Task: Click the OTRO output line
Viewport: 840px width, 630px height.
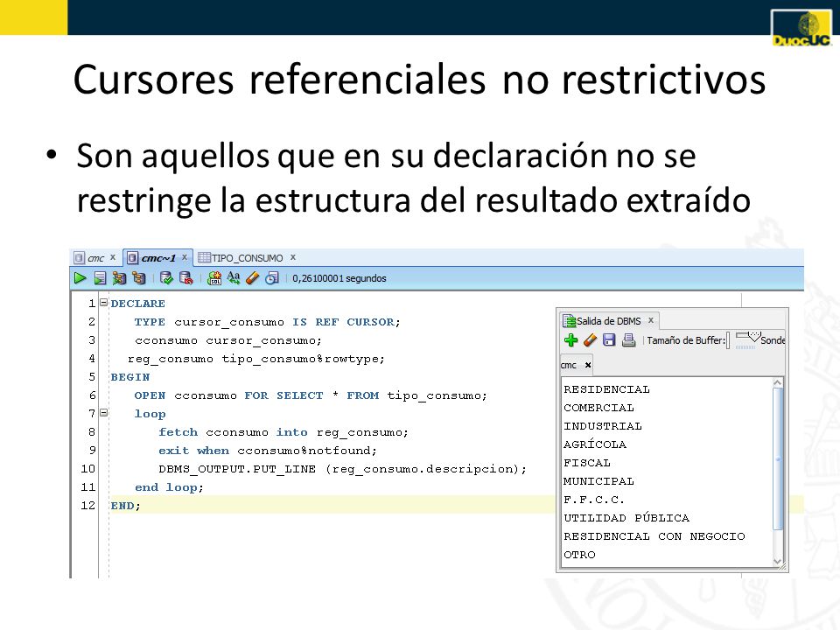Action: pos(579,555)
